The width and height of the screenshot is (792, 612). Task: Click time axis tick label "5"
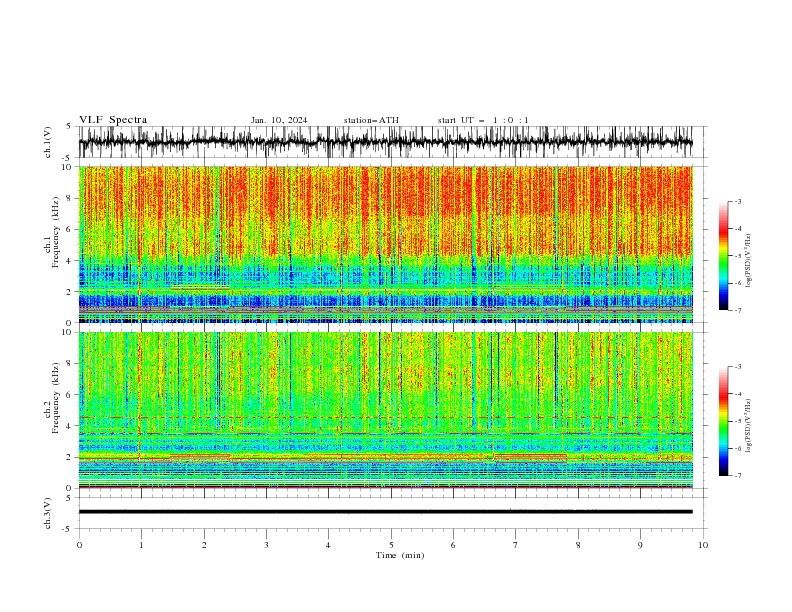tap(391, 545)
